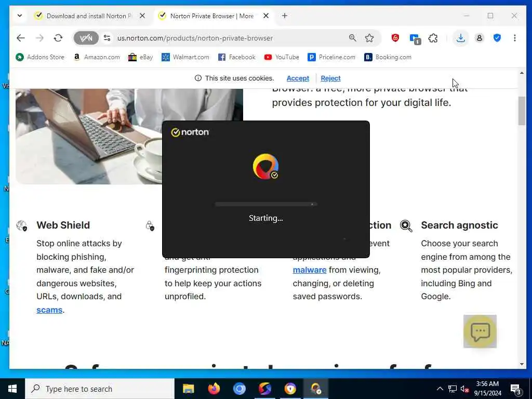Open the Windows Start menu
Viewport: 532px width, 399px height.
click(12, 389)
